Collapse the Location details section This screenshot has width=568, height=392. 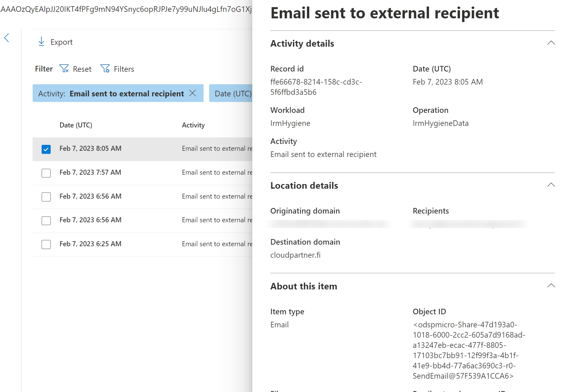[x=551, y=185]
